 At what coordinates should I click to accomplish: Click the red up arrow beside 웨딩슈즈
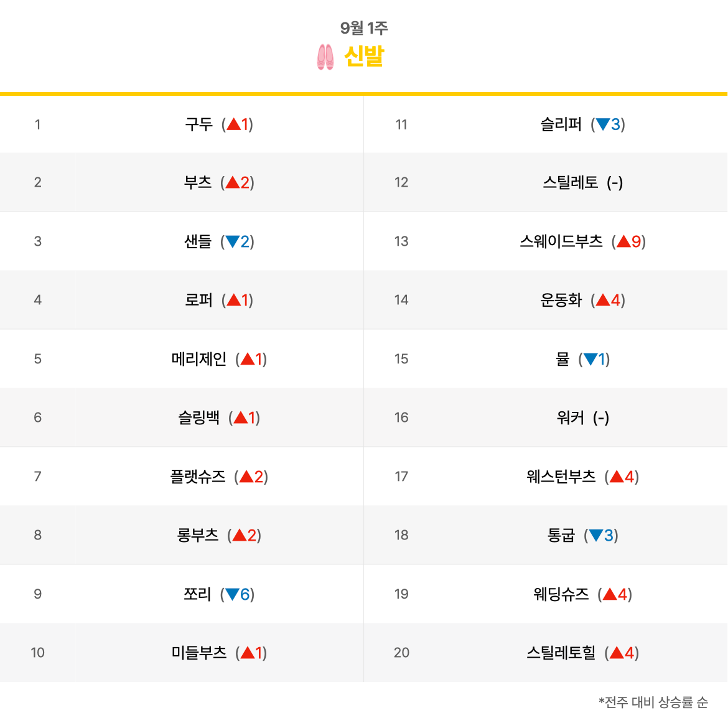point(610,594)
